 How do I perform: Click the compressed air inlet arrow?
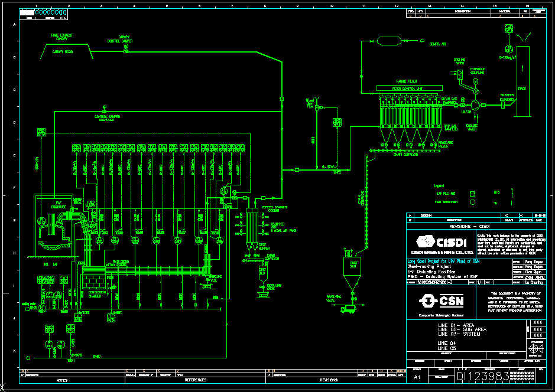(421, 41)
